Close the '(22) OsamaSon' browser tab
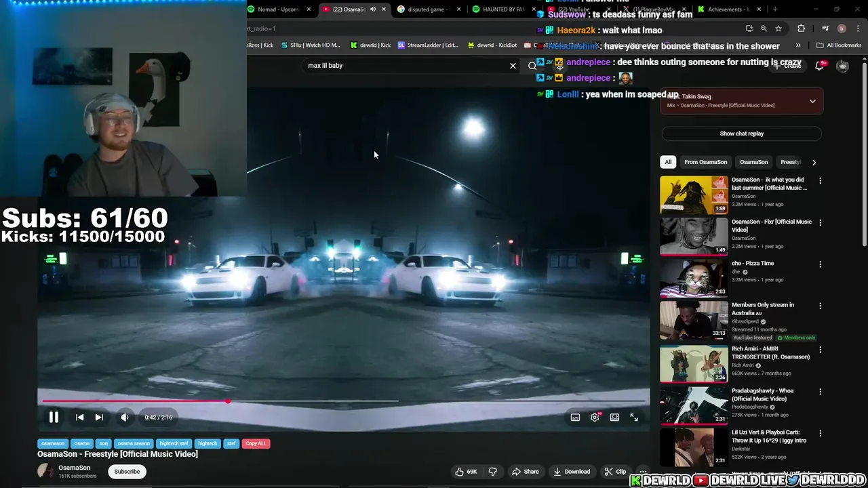This screenshot has width=868, height=488. point(384,9)
